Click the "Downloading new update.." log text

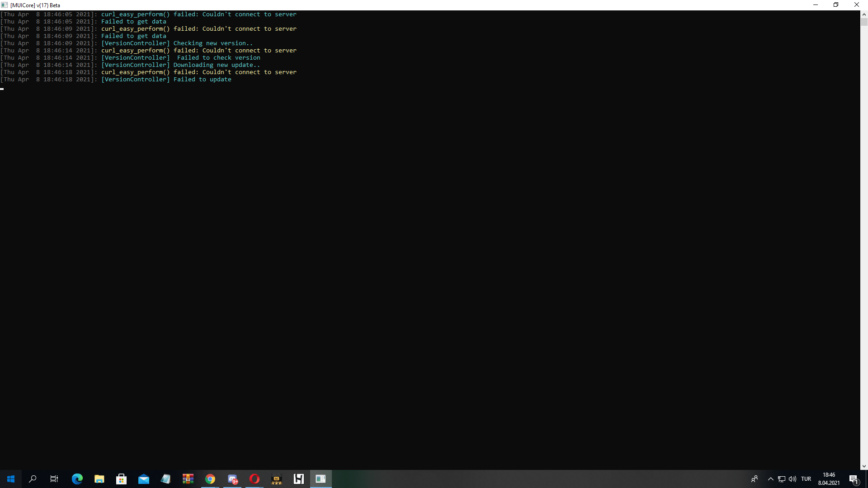[217, 65]
